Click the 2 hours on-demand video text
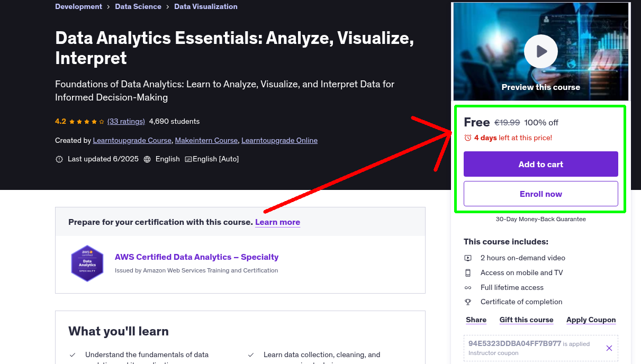Screen dimensions: 641x364 pyautogui.click(x=522, y=258)
